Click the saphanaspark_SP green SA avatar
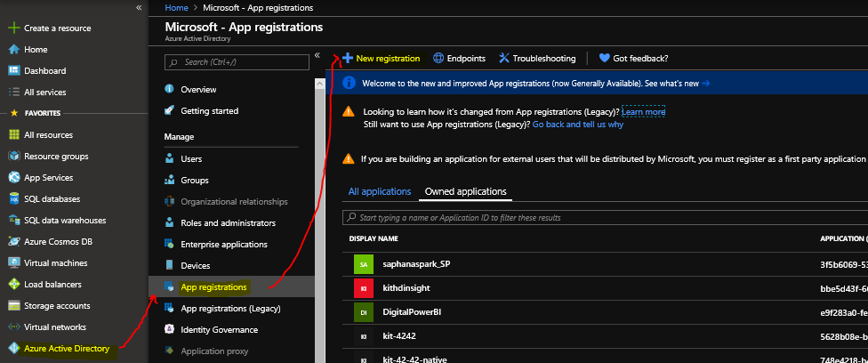868x363 pixels. [364, 264]
